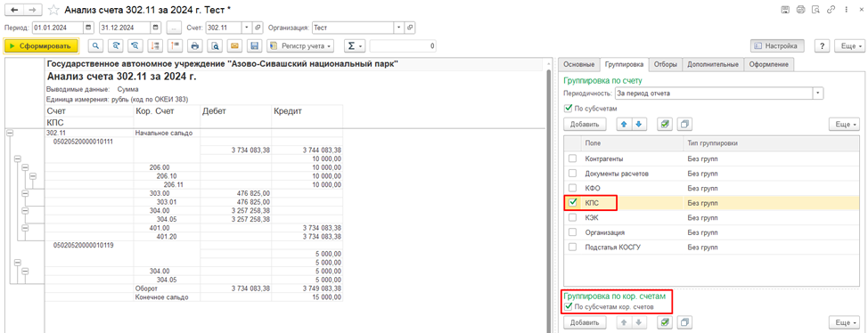Open the Периодичность dropdown

(x=819, y=93)
